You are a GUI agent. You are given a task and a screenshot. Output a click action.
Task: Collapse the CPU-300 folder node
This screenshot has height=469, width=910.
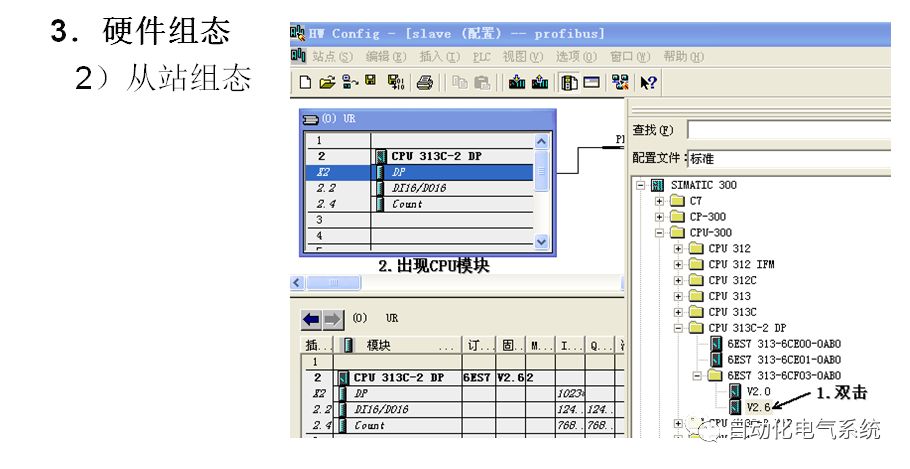(659, 232)
